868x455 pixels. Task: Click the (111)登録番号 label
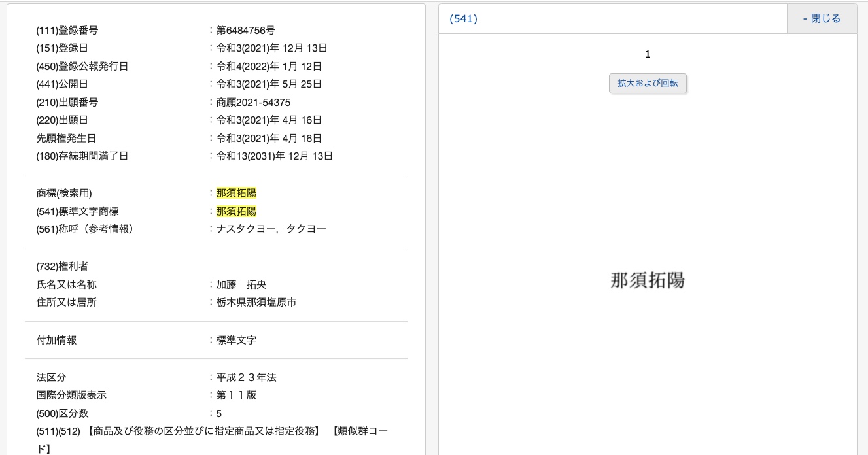[67, 30]
